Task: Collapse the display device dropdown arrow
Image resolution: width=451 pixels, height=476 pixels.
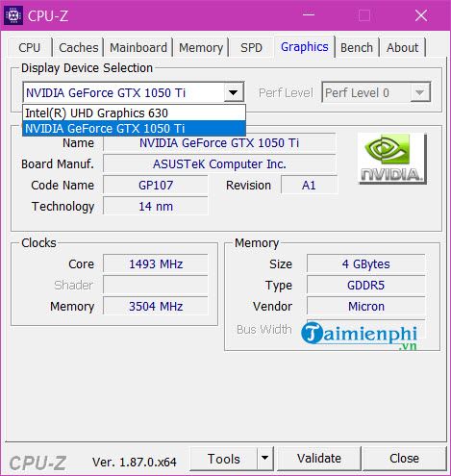Action: [233, 93]
